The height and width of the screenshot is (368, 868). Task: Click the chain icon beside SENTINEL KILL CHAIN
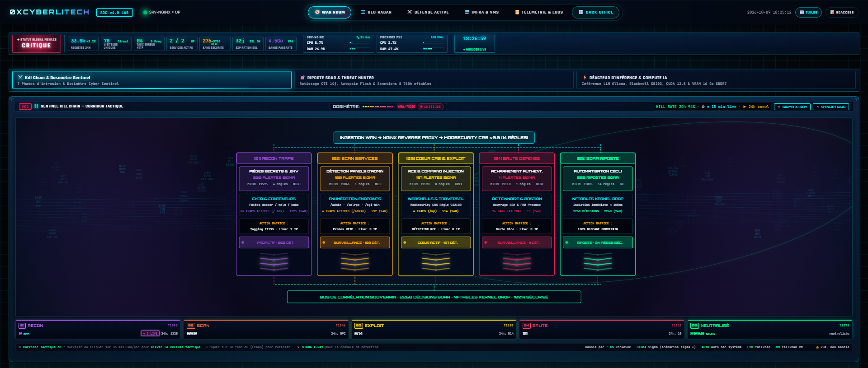pyautogui.click(x=36, y=106)
